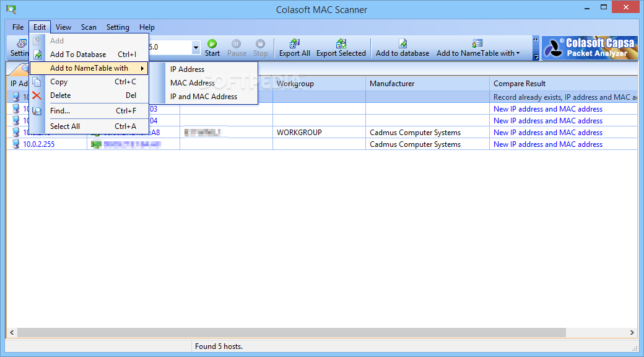Open the Colasoft Capsa Packet Analyzer banner
The width and height of the screenshot is (644, 357).
[x=590, y=48]
